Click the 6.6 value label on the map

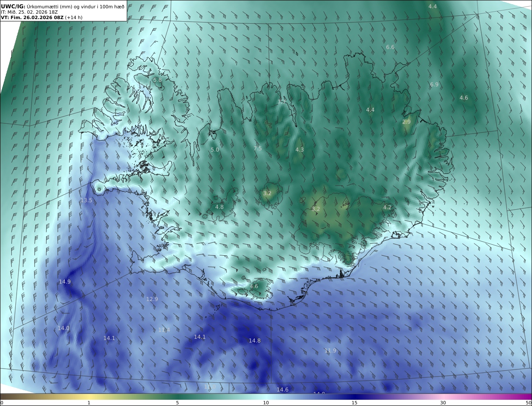click(x=390, y=47)
